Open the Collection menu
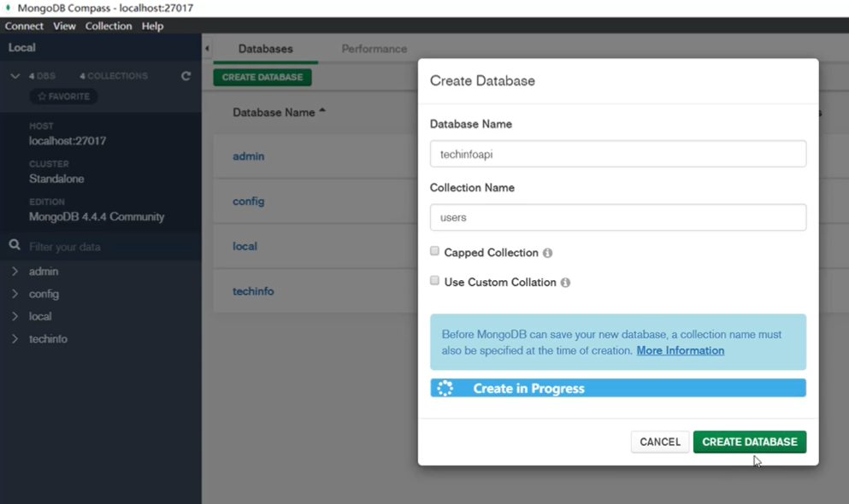The width and height of the screenshot is (849, 504). click(109, 26)
